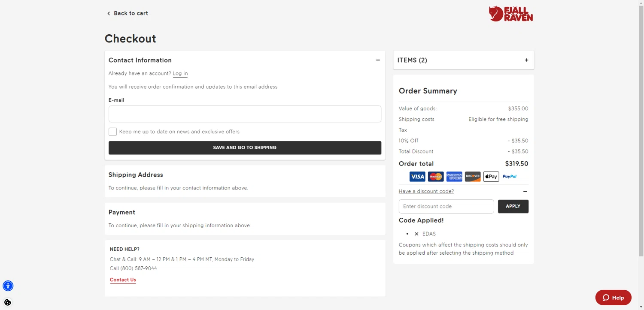Click the Visa card icon

(417, 177)
